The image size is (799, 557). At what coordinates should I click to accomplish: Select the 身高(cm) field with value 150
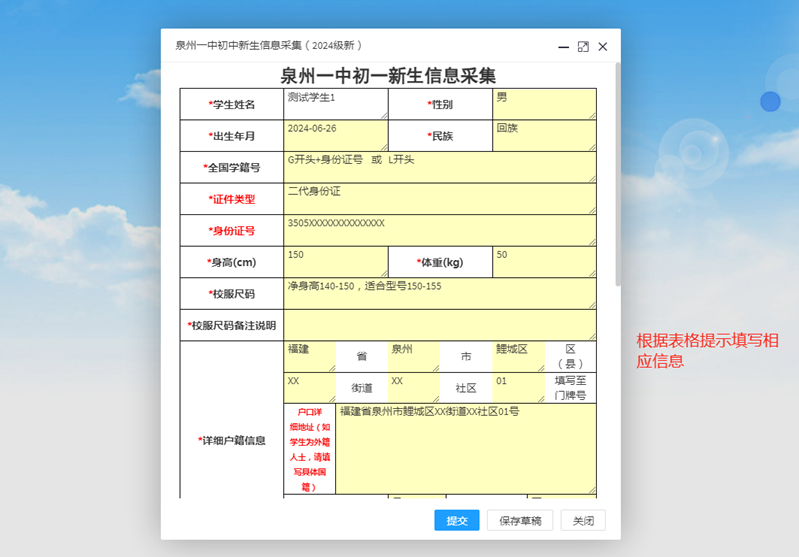tap(335, 261)
